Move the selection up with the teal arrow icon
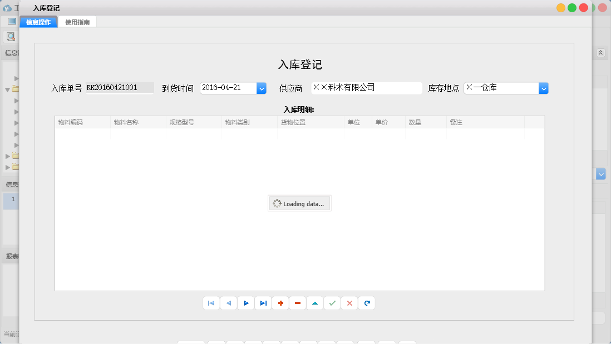 pos(314,303)
